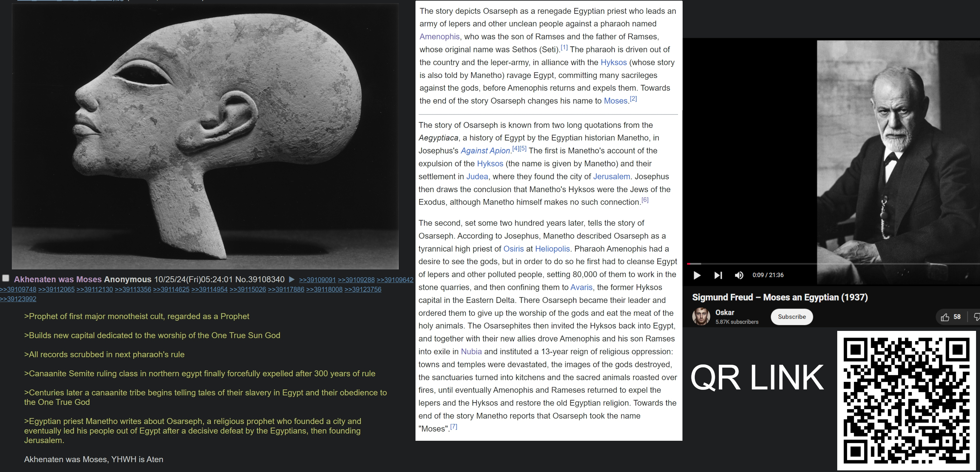
Task: Open reply link >>39112065
Action: coord(56,289)
